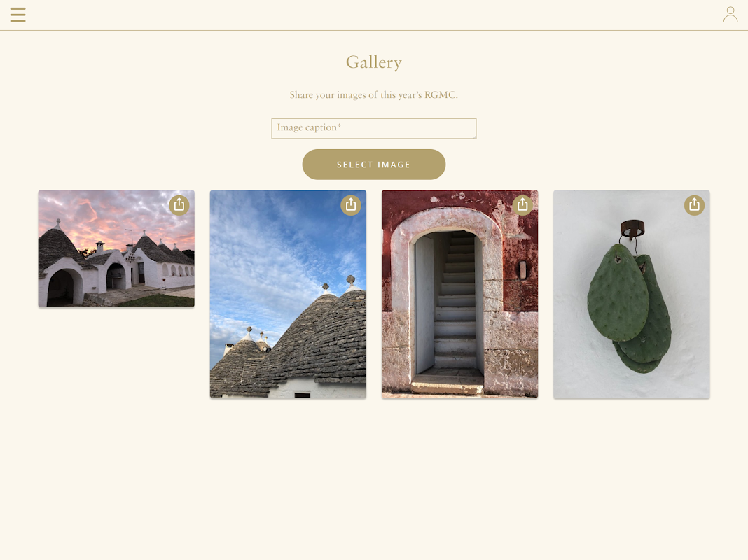The height and width of the screenshot is (560, 748).
Task: Click the caption field resize handle
Action: pyautogui.click(x=473, y=136)
